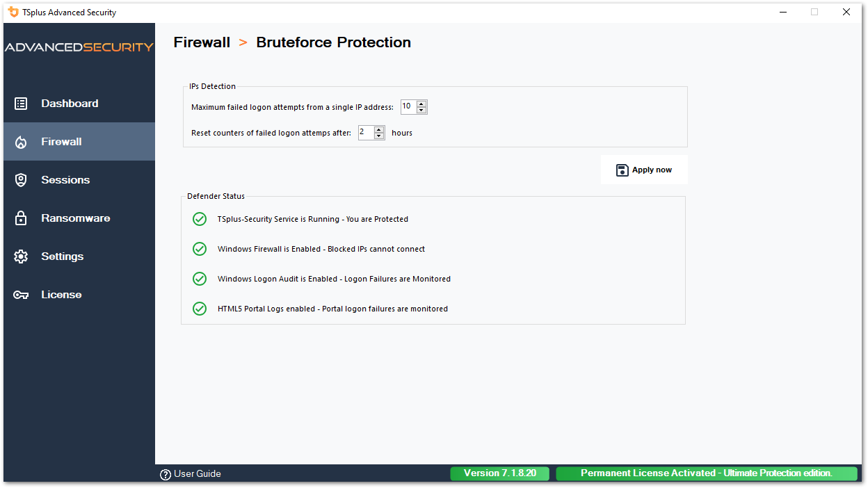Go to the License page
Viewport: 868px width, 488px height.
[x=79, y=295]
